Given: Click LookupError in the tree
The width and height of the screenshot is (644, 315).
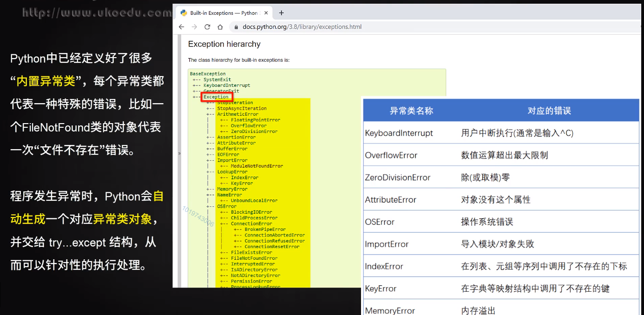Looking at the screenshot, I should (x=232, y=172).
